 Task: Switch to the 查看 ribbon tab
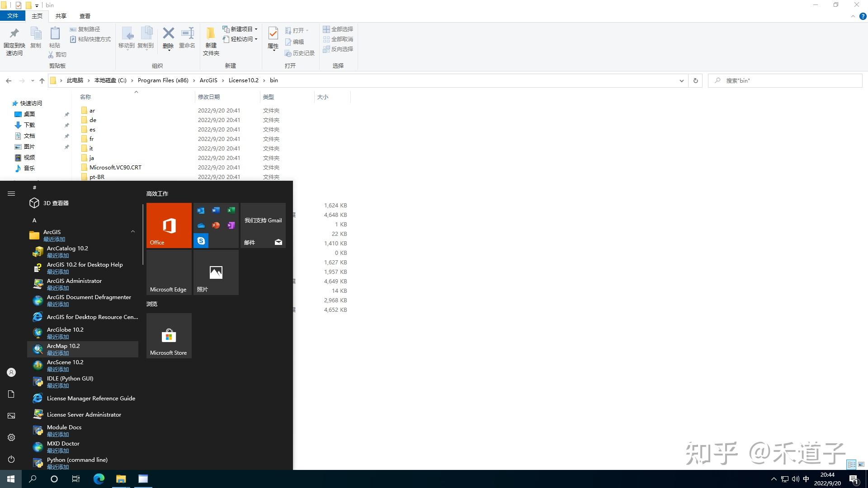click(84, 16)
